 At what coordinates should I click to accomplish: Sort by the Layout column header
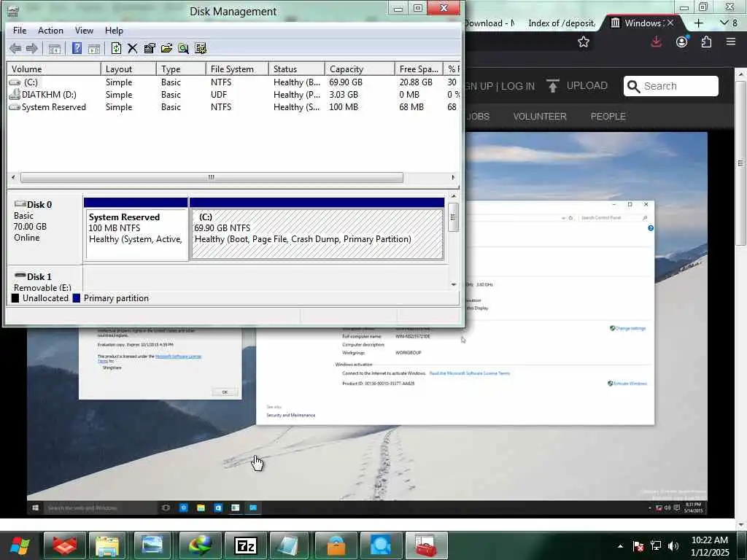(128, 69)
